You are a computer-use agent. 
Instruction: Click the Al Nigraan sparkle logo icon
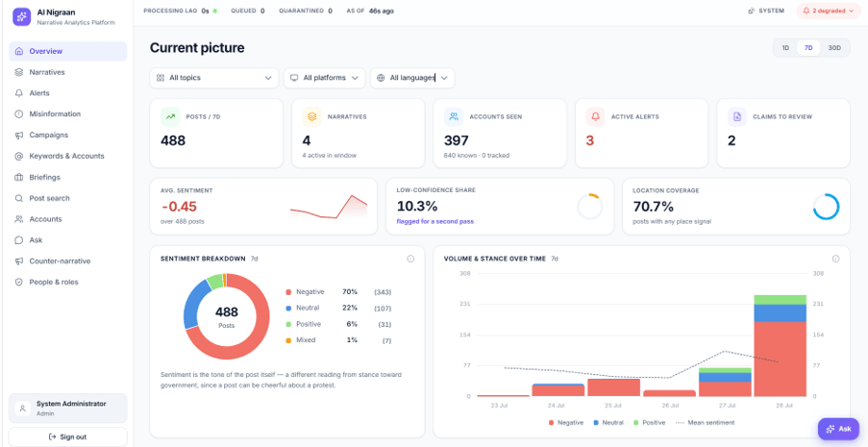pos(21,16)
